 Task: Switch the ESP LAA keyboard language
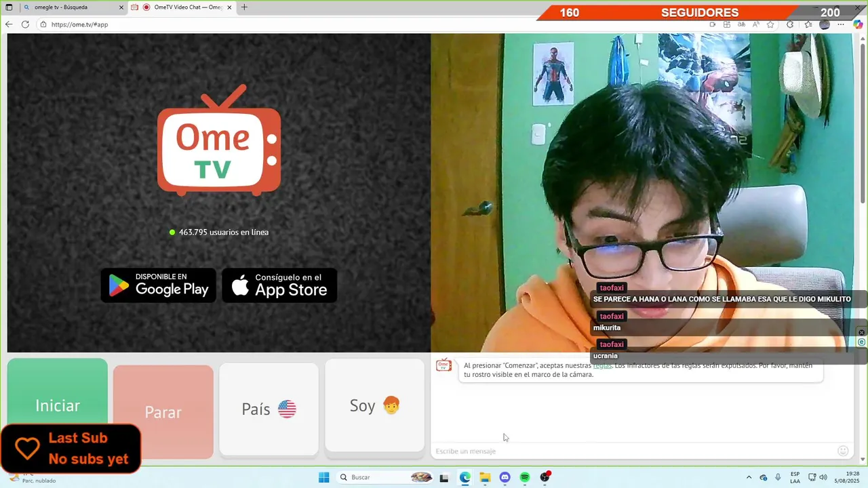[x=795, y=477]
